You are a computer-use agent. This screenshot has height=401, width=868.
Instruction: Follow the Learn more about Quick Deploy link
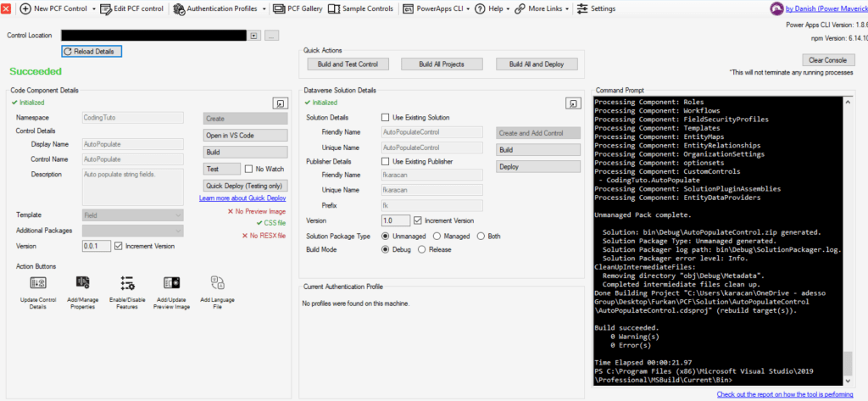click(x=242, y=198)
